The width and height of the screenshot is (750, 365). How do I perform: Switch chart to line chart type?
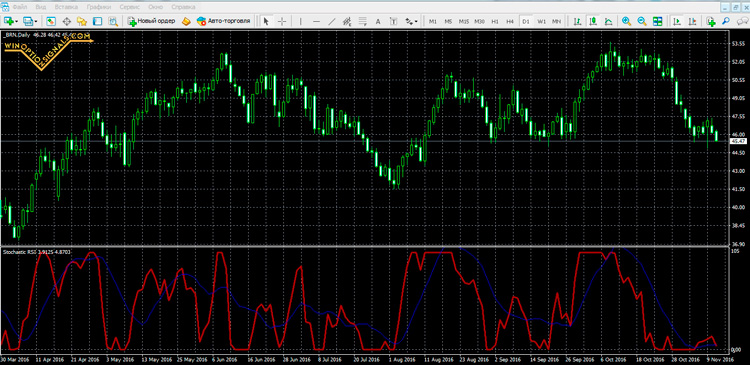pos(608,22)
